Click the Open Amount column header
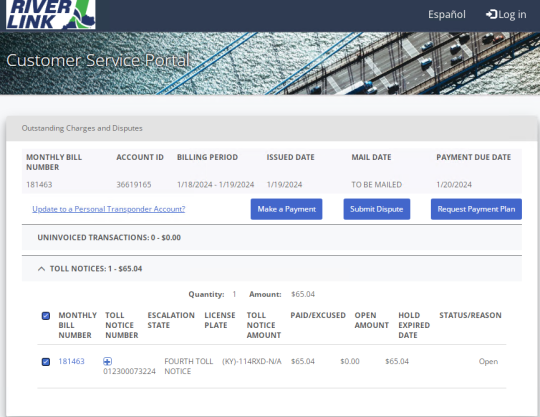Image resolution: width=540 pixels, height=417 pixels. (372, 320)
